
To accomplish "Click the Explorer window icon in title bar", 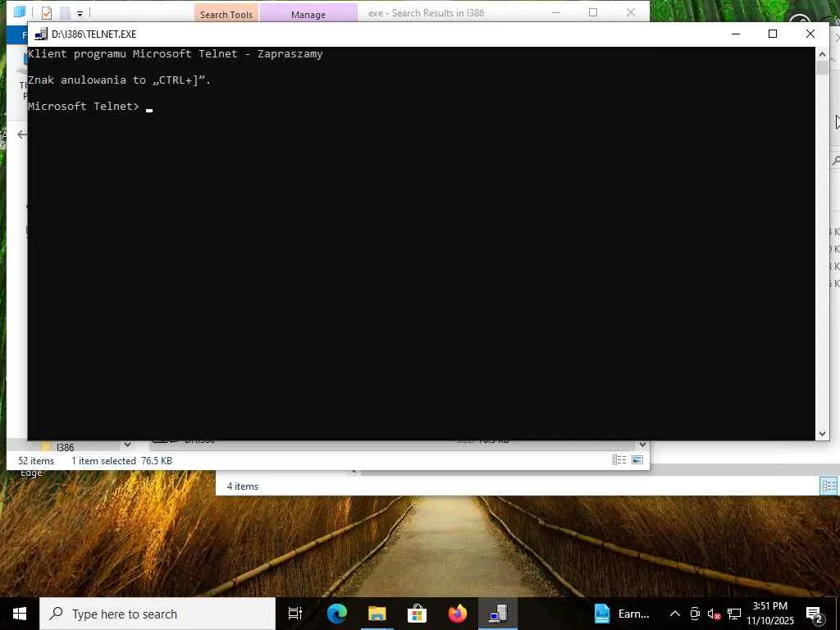I will coord(20,11).
